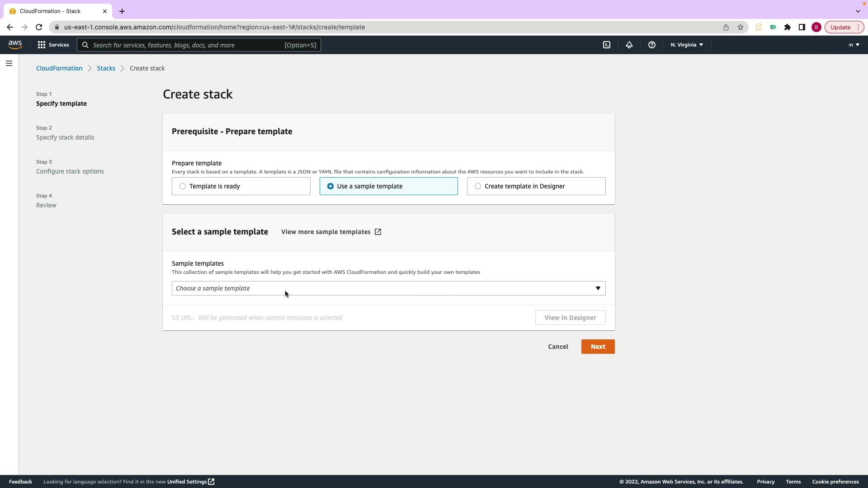Image resolution: width=868 pixels, height=488 pixels.
Task: Open the Services grid menu
Action: pyautogui.click(x=53, y=45)
